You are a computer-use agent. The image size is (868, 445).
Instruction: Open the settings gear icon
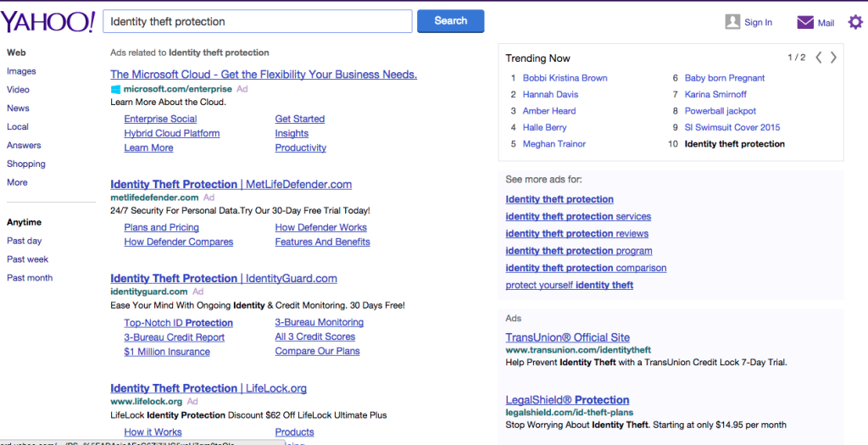pos(855,22)
